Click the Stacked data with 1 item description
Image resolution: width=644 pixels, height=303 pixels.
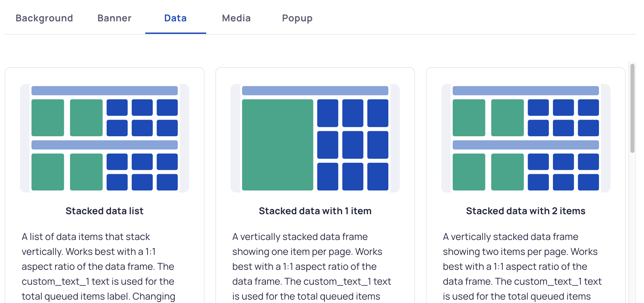pyautogui.click(x=312, y=266)
